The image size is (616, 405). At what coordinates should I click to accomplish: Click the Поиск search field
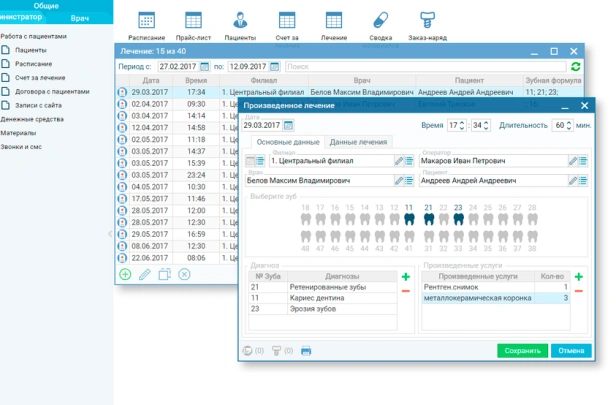tap(420, 66)
